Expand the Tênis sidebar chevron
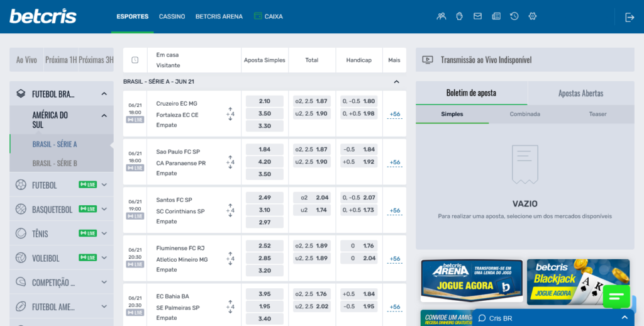Viewport: 644px width, 326px height. (104, 233)
